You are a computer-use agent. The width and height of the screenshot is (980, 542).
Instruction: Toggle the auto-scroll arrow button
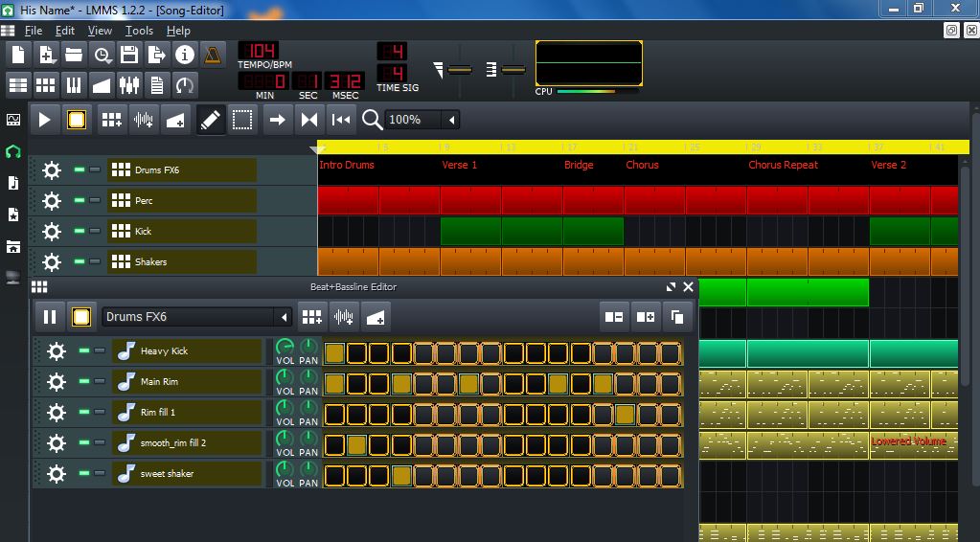click(x=278, y=120)
